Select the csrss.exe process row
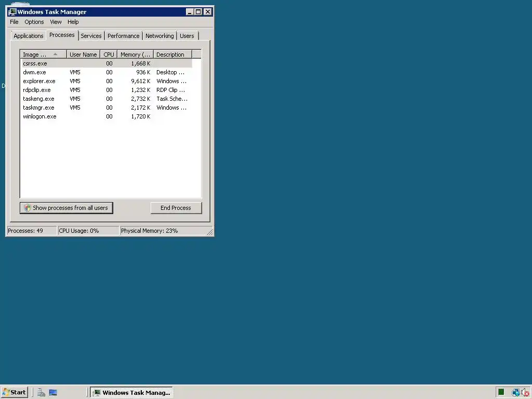 107,63
